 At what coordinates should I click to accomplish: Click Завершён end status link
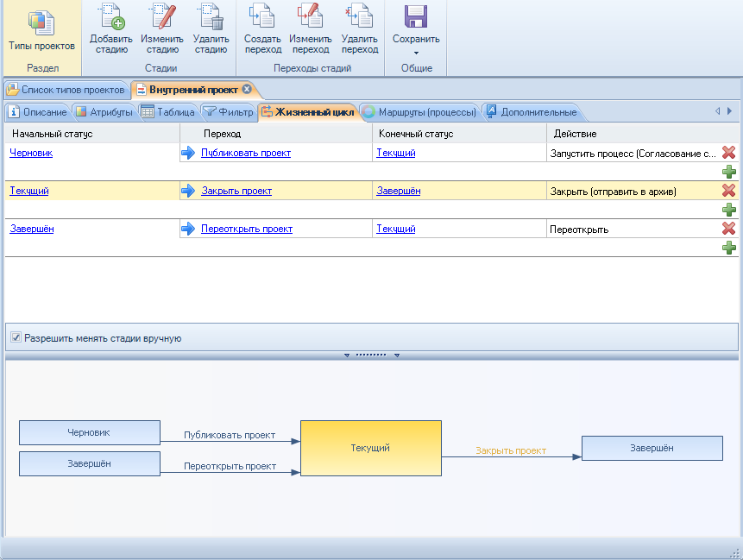(399, 191)
